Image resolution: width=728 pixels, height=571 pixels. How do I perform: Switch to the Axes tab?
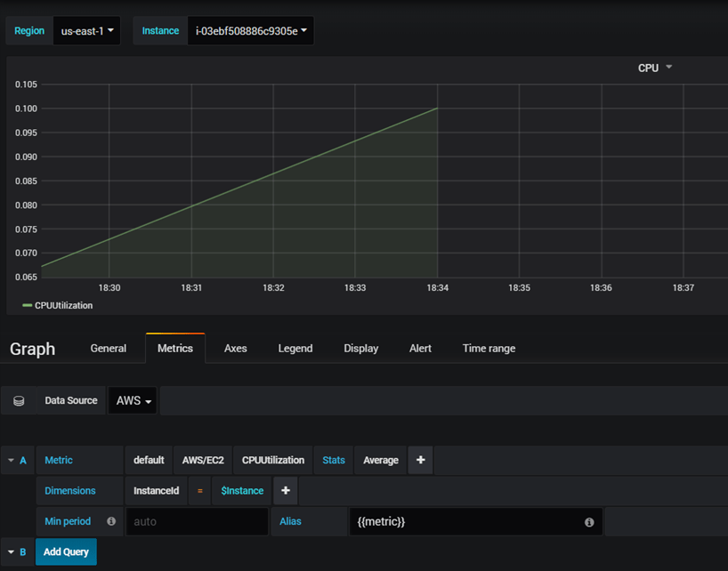click(x=236, y=349)
